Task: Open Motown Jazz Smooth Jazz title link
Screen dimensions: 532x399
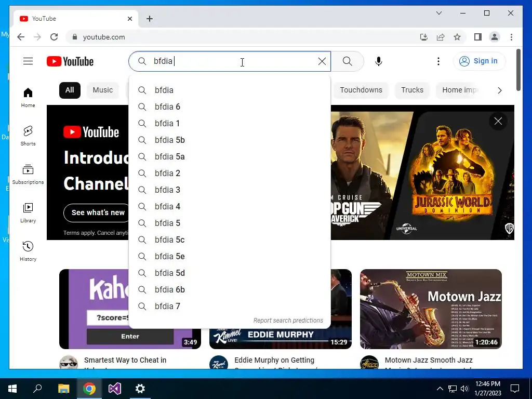Action: point(429,360)
